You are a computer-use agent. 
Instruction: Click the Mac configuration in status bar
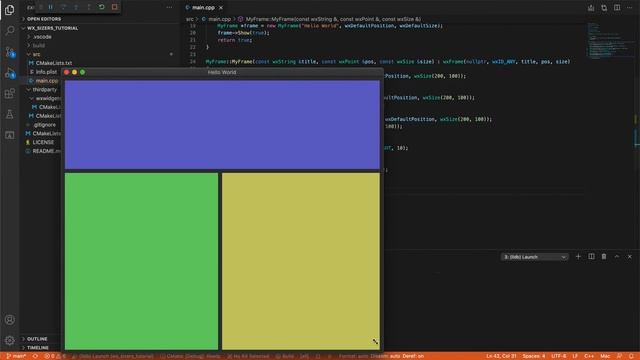[x=605, y=356]
